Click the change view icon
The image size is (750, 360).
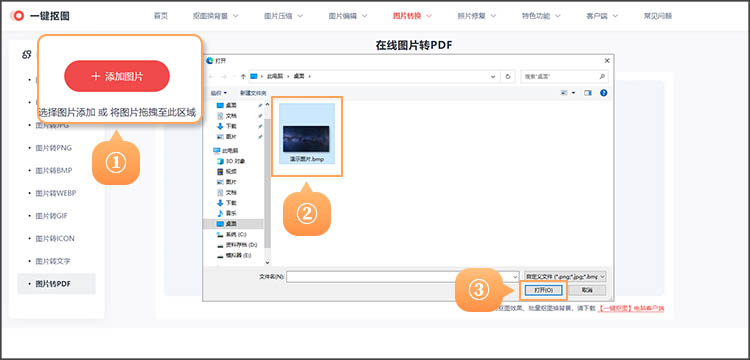point(564,92)
